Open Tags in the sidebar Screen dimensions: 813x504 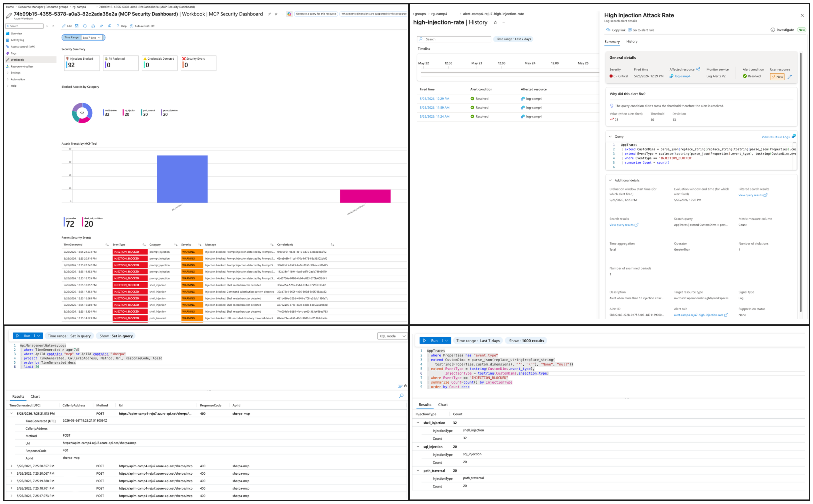pyautogui.click(x=13, y=53)
